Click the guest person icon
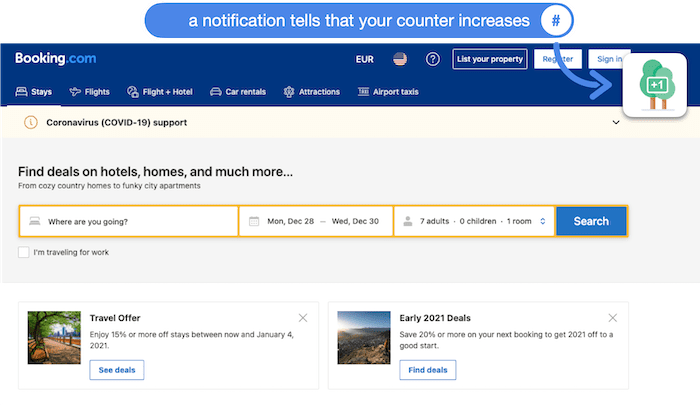The image size is (700, 405). (x=408, y=221)
